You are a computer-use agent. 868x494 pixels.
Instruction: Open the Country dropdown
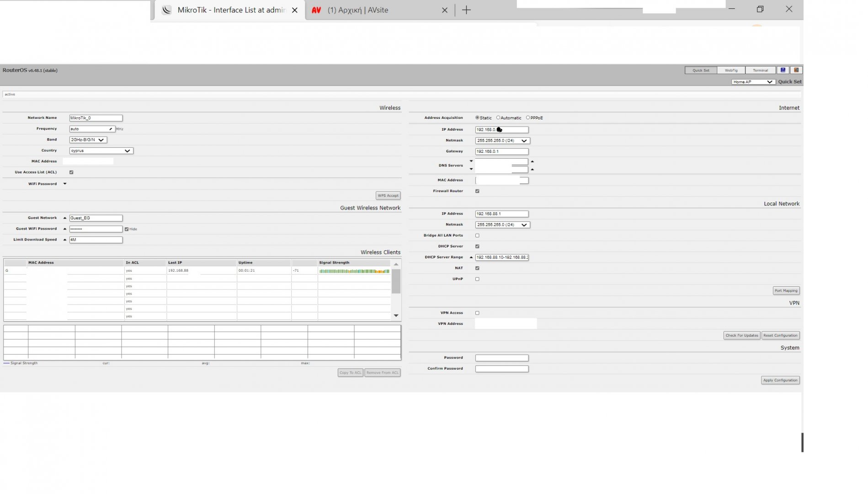101,151
